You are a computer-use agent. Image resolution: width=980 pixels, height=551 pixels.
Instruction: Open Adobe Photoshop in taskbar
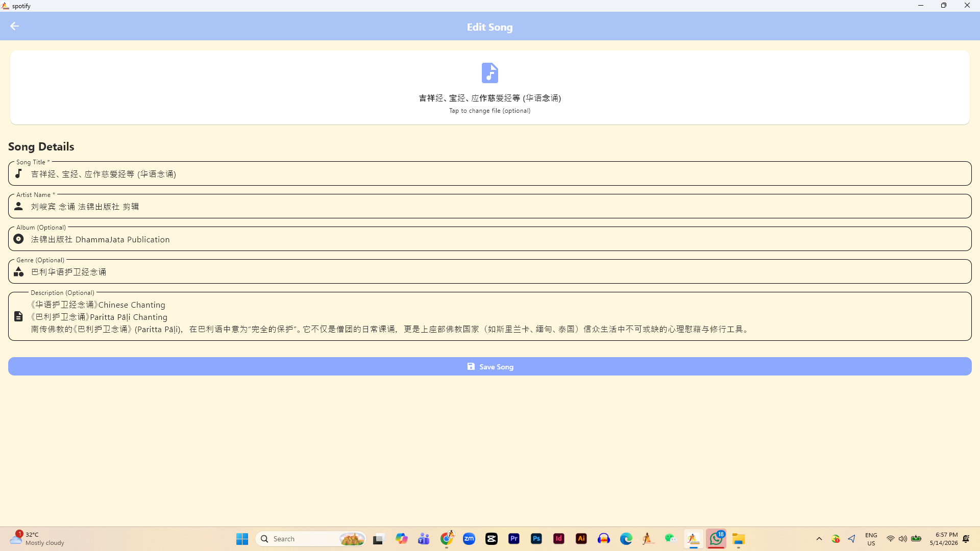coord(536,539)
